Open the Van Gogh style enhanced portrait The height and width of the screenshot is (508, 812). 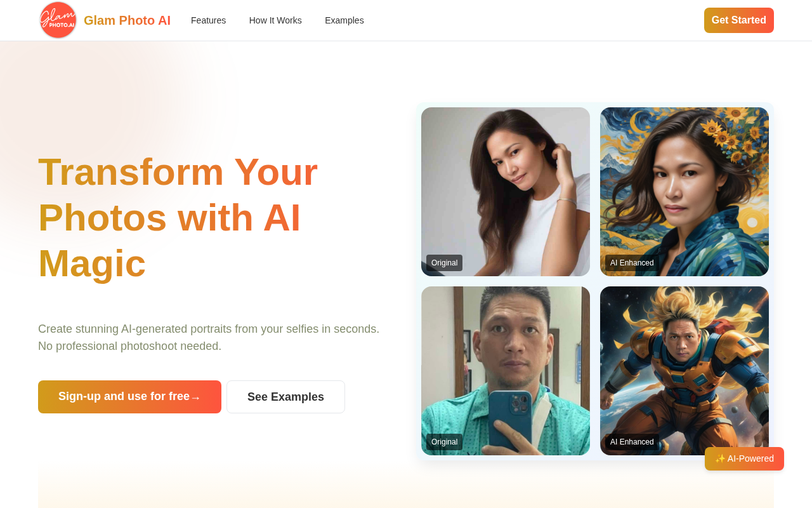(684, 192)
